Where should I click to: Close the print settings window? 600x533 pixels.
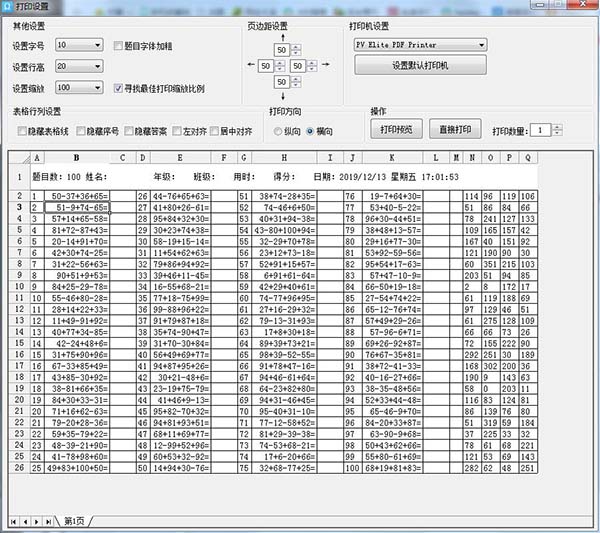[x=582, y=4]
